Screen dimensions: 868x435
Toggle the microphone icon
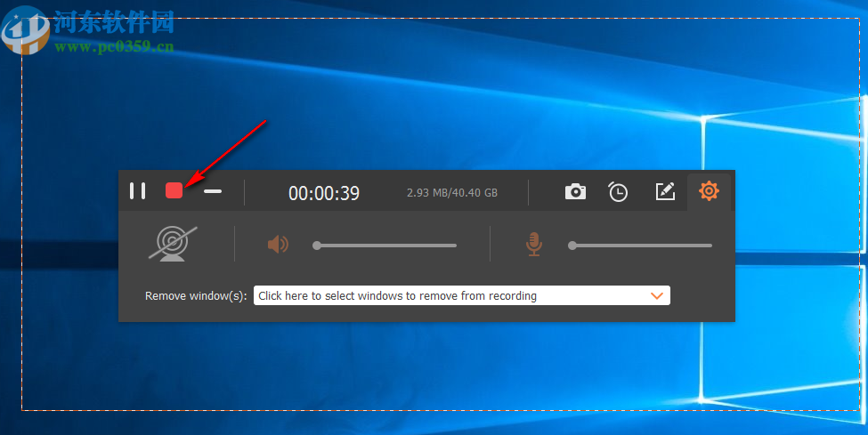point(533,244)
